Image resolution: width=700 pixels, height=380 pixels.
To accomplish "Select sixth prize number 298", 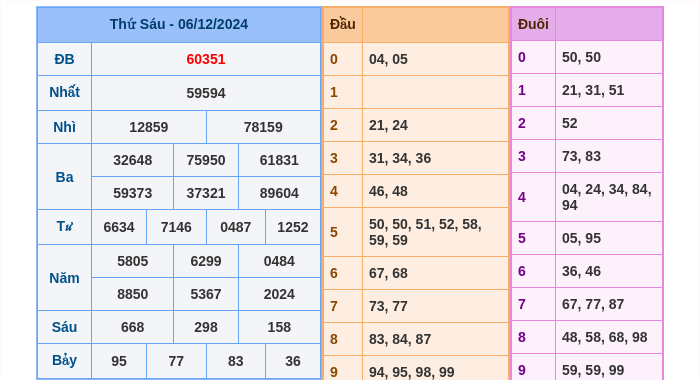I will 206,327.
